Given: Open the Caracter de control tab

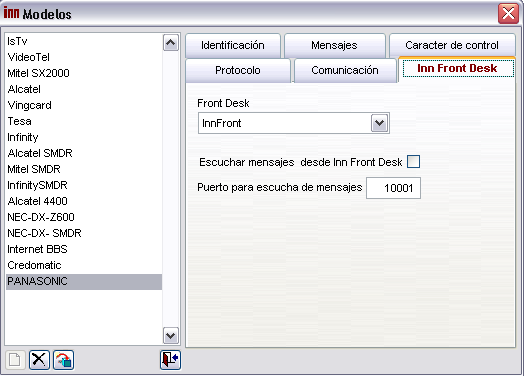Looking at the screenshot, I should coord(452,45).
